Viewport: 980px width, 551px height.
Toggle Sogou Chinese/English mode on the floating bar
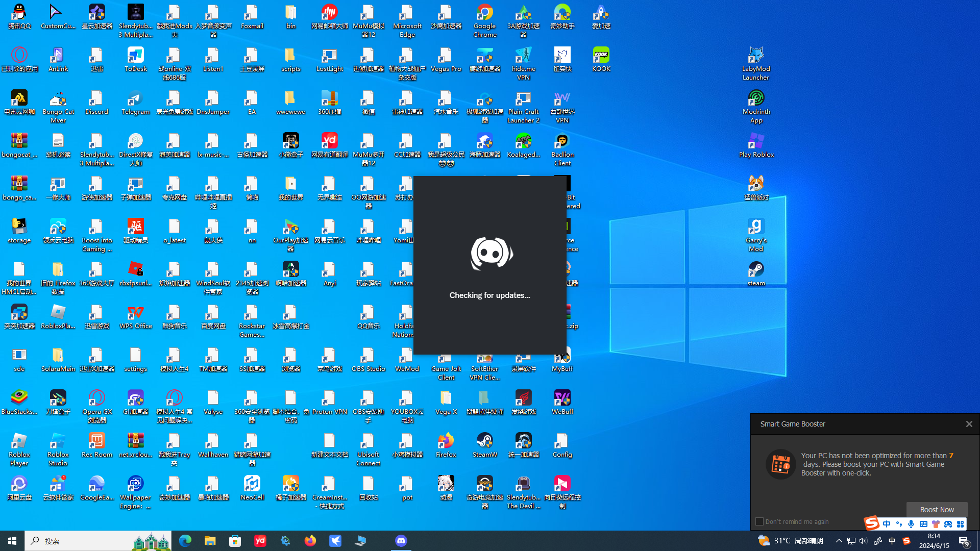887,524
